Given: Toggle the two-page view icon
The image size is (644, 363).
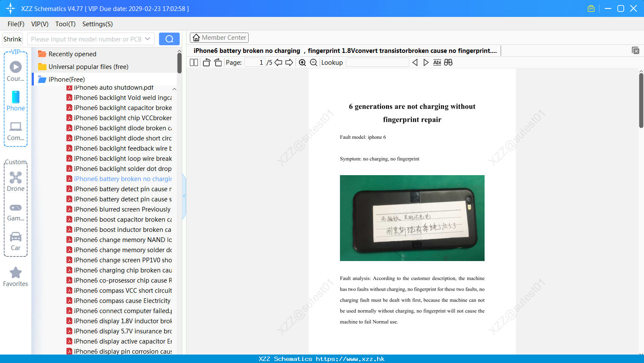Looking at the screenshot, I should tap(194, 63).
